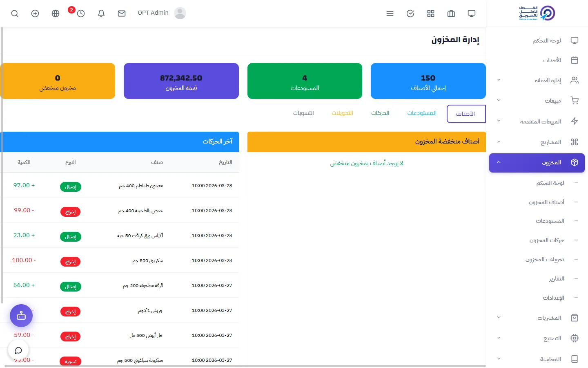The width and height of the screenshot is (588, 368).
Task: Switch to the التحويلات tab
Action: tap(342, 113)
